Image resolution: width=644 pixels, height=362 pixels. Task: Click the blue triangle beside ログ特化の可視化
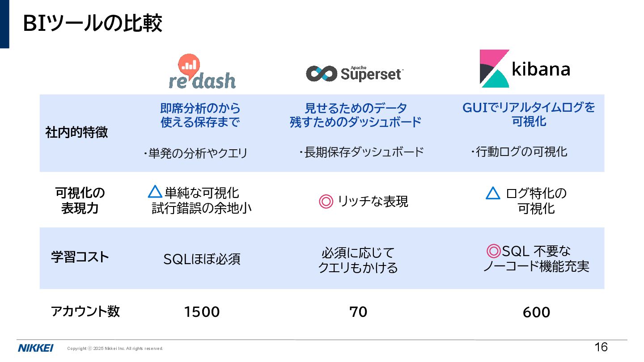coord(493,194)
